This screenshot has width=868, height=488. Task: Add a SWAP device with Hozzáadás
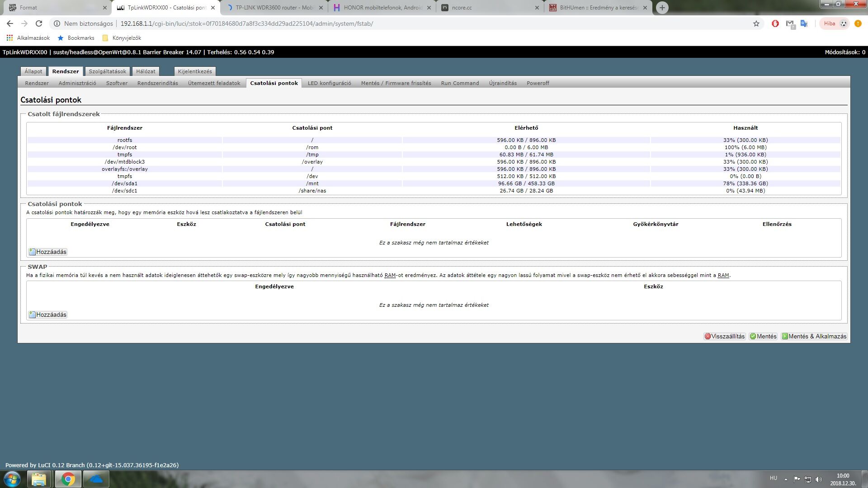point(48,314)
